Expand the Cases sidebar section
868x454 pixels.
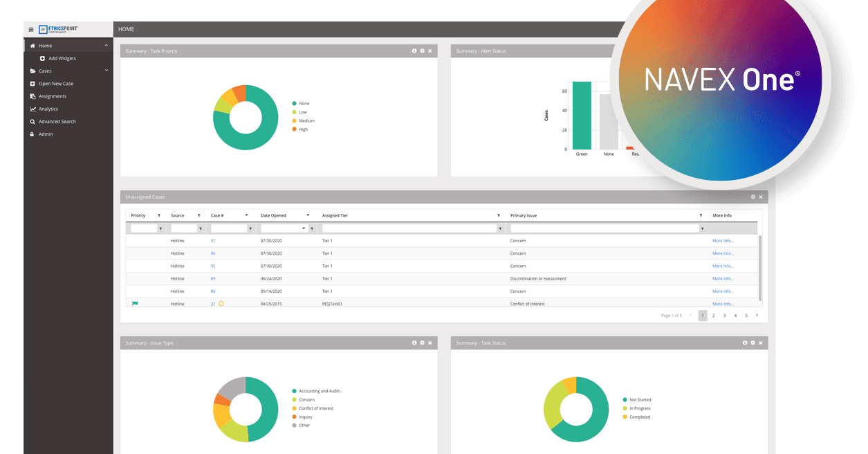point(106,71)
